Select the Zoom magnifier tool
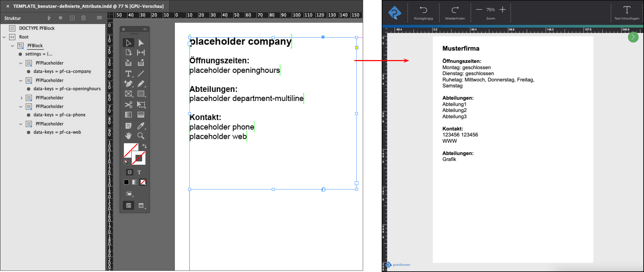 (141, 136)
